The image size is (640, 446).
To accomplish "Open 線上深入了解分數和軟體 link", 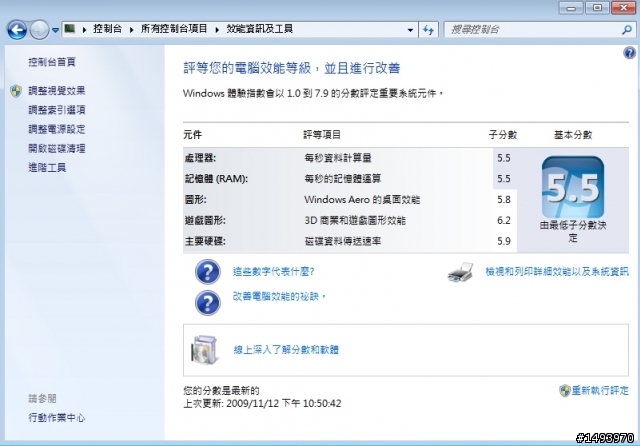I will pyautogui.click(x=286, y=350).
